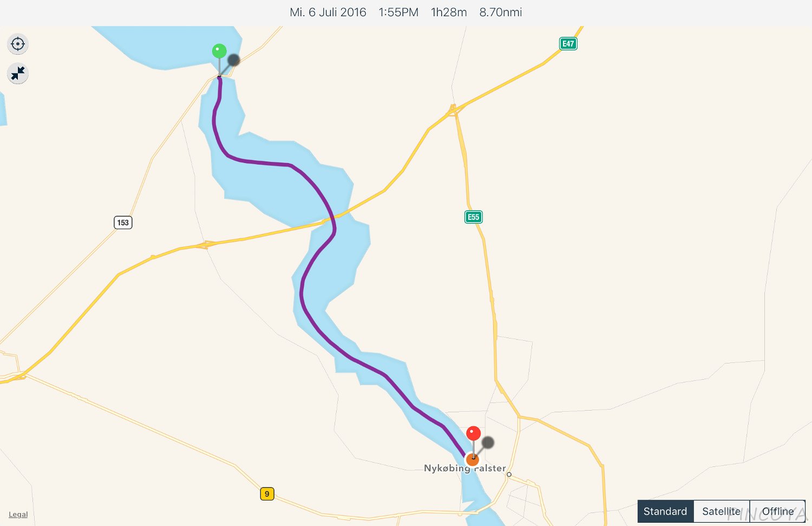This screenshot has width=812, height=526.
Task: Select the red destination pin
Action: 473,433
